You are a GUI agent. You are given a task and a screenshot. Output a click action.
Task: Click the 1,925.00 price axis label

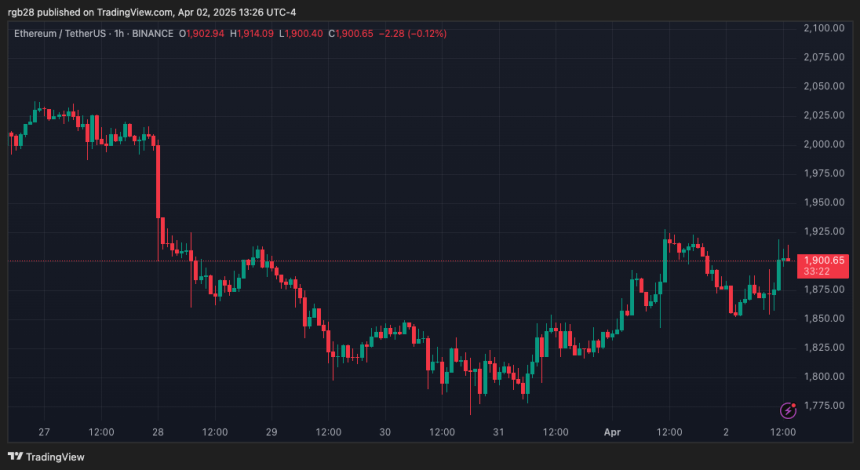pyautogui.click(x=825, y=232)
